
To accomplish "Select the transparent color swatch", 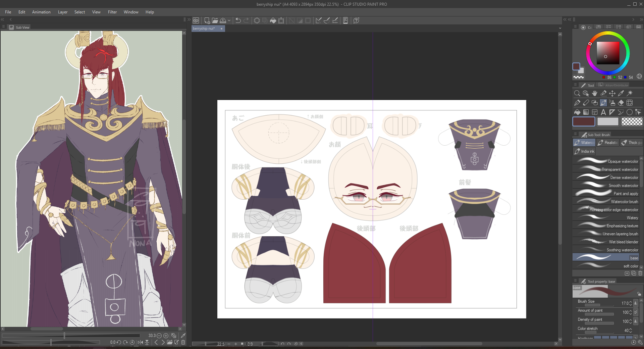I will tap(632, 121).
